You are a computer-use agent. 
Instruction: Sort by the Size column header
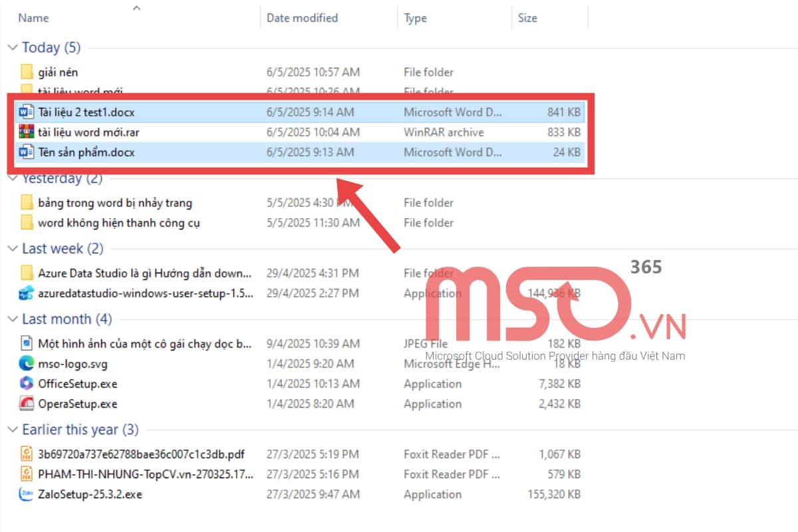[527, 18]
